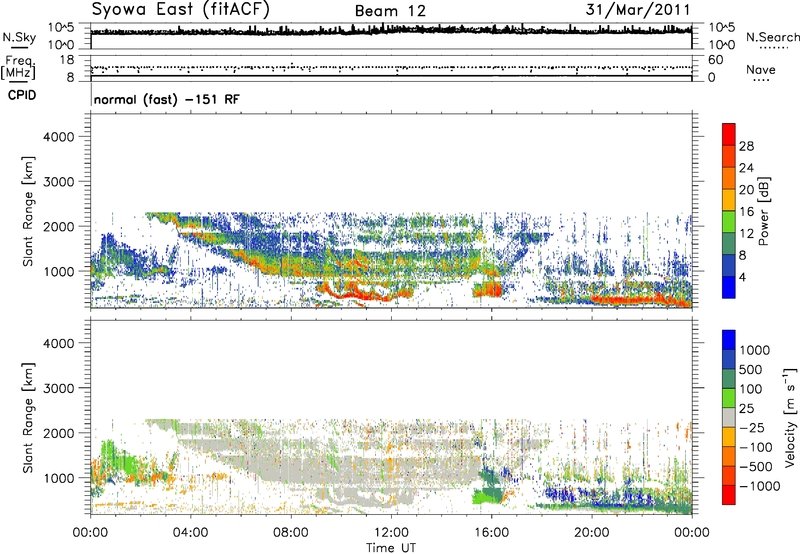Pick the Velocity colour segment between 500 and 1000
The image size is (800, 554).
tap(729, 359)
